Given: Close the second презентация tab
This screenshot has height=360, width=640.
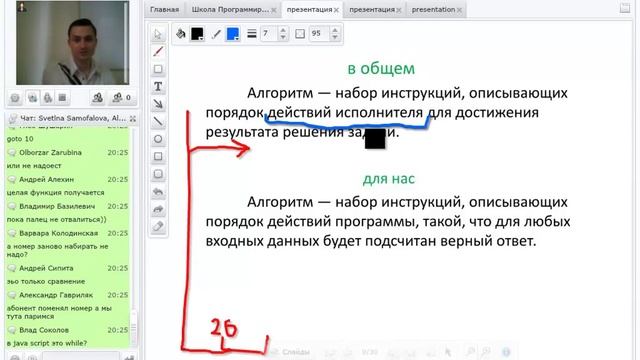Looking at the screenshot, I should point(399,10).
